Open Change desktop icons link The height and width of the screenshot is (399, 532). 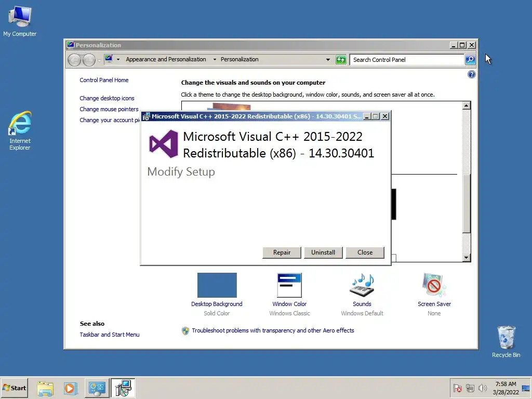tap(107, 98)
